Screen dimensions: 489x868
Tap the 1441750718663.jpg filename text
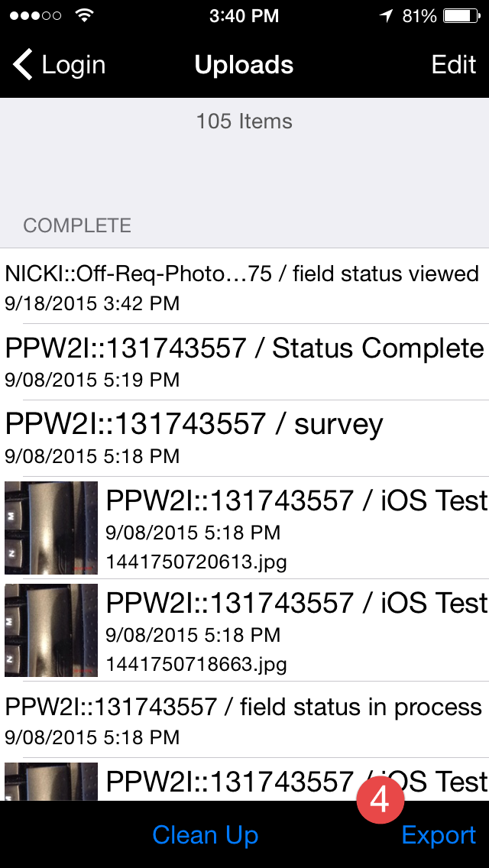[x=196, y=665]
